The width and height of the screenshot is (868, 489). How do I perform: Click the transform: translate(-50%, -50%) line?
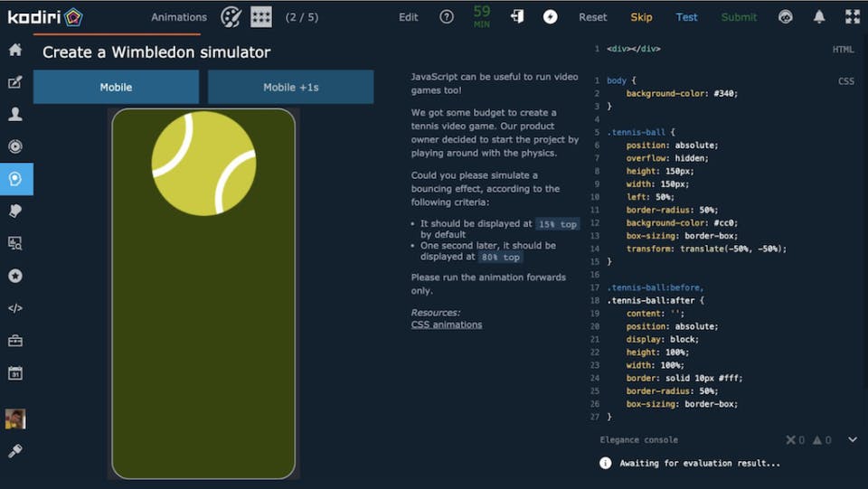[706, 249]
